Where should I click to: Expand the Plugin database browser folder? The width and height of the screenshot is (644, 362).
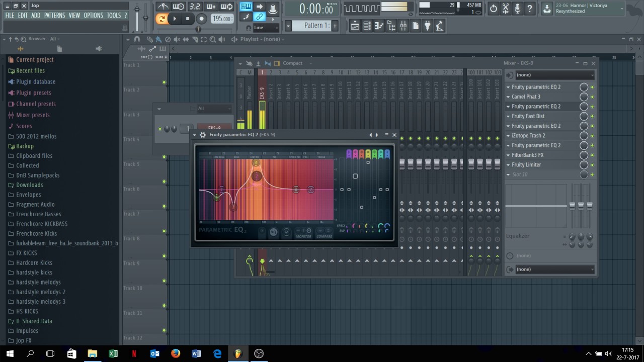point(36,82)
